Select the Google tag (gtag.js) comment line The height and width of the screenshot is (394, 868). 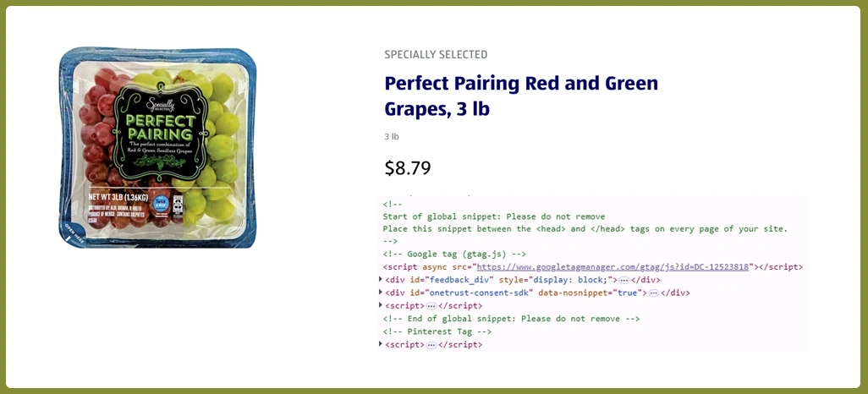[x=455, y=254]
